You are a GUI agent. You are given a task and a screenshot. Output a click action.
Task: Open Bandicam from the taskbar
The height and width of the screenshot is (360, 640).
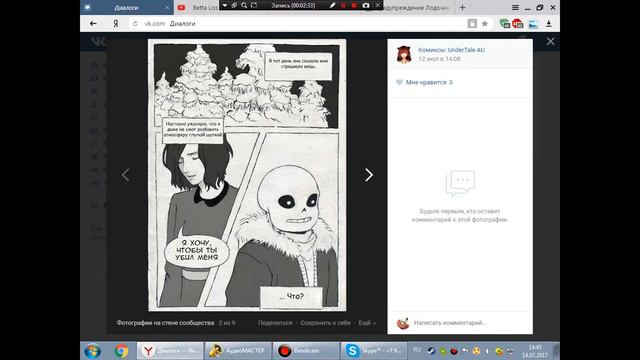[306, 351]
